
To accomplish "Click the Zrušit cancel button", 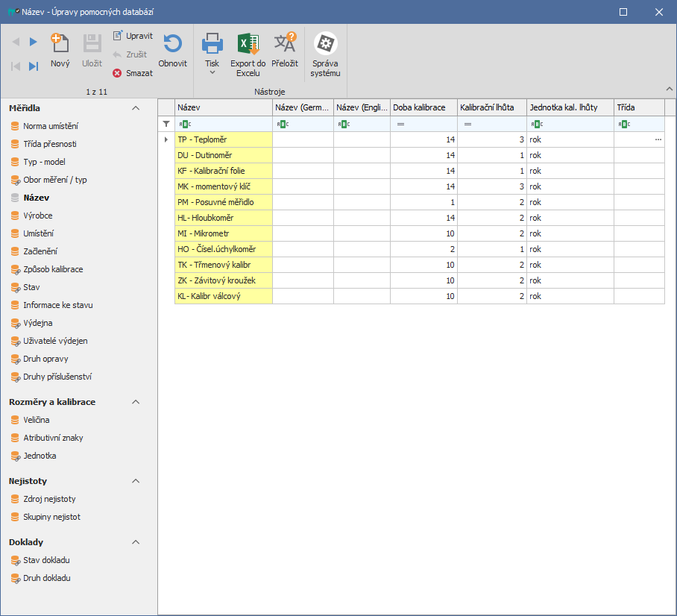I will click(x=130, y=54).
